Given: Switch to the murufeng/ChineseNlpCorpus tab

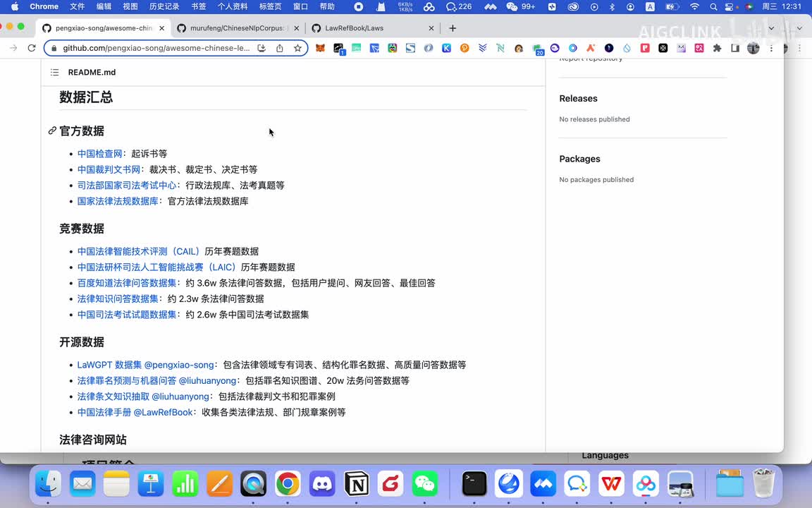Looking at the screenshot, I should pos(236,28).
